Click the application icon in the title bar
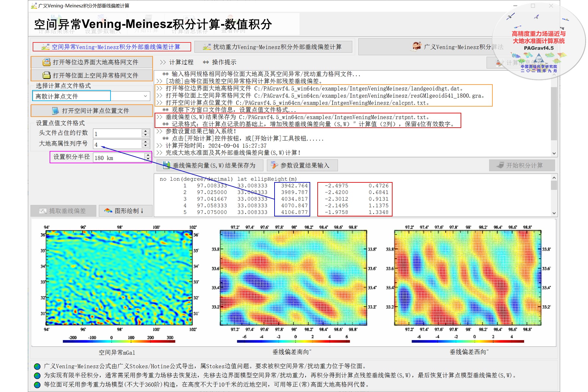 pos(34,6)
